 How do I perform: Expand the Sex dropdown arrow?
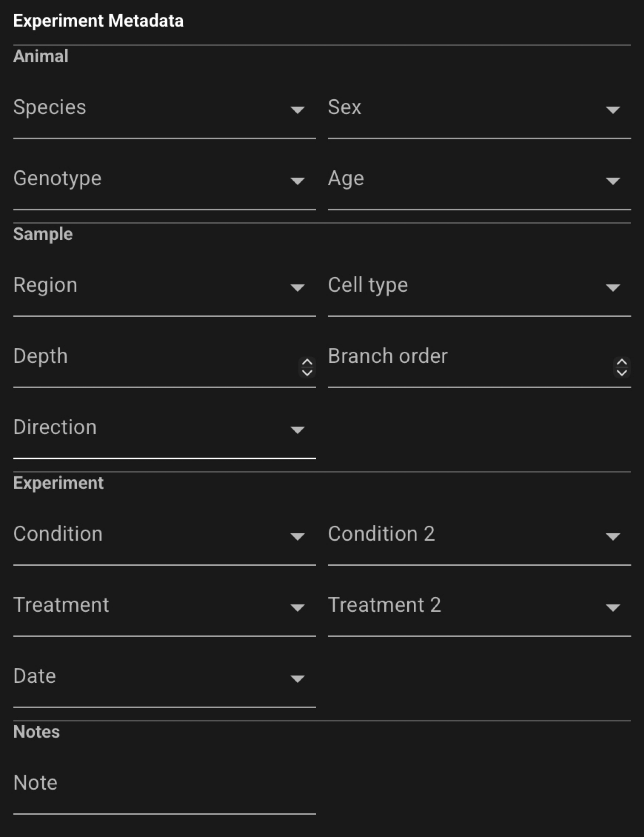[613, 110]
